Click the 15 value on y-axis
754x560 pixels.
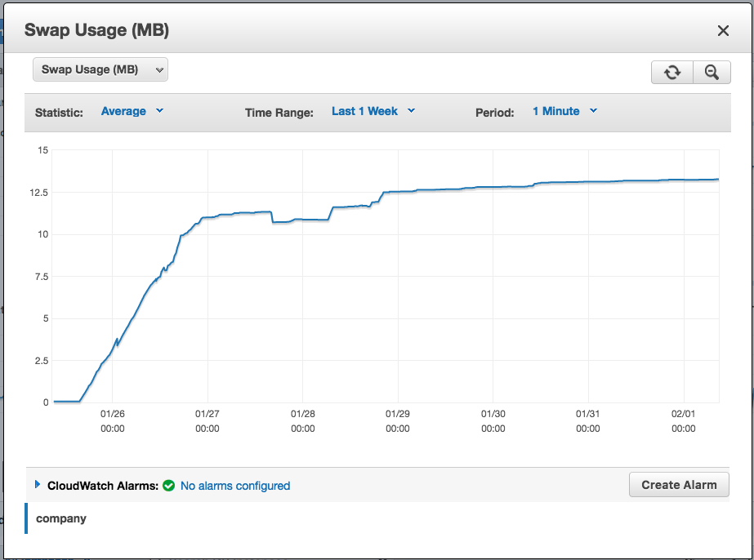point(42,150)
